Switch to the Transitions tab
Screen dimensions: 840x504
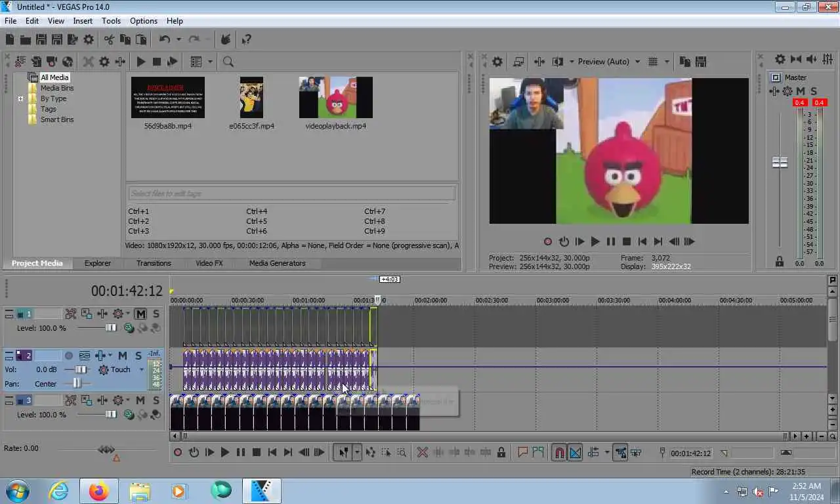point(154,263)
